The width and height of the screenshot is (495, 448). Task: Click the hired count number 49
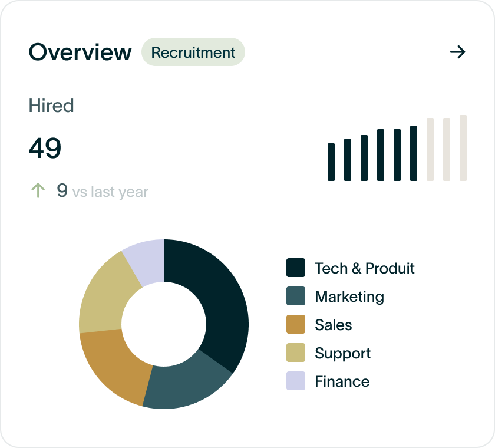click(45, 148)
